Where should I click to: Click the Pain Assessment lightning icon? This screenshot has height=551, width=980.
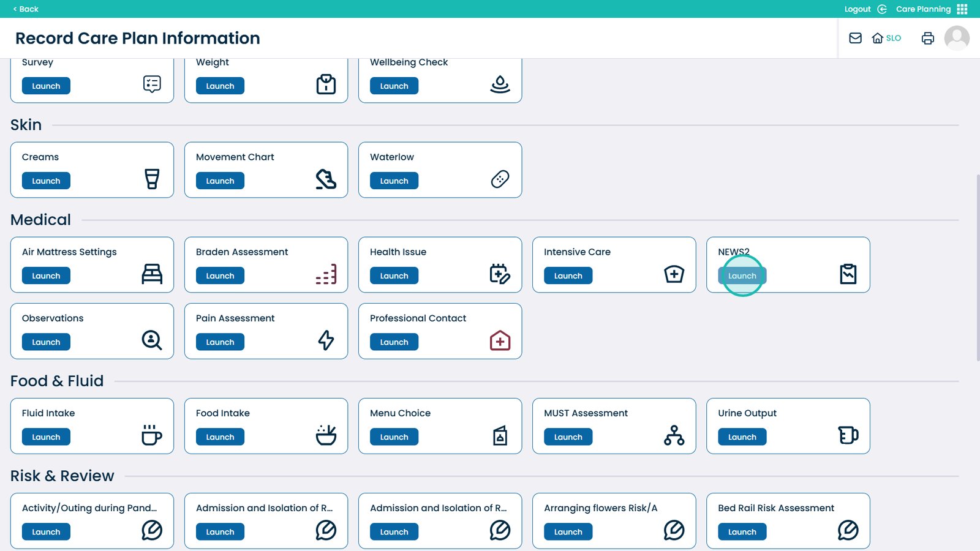click(x=326, y=340)
